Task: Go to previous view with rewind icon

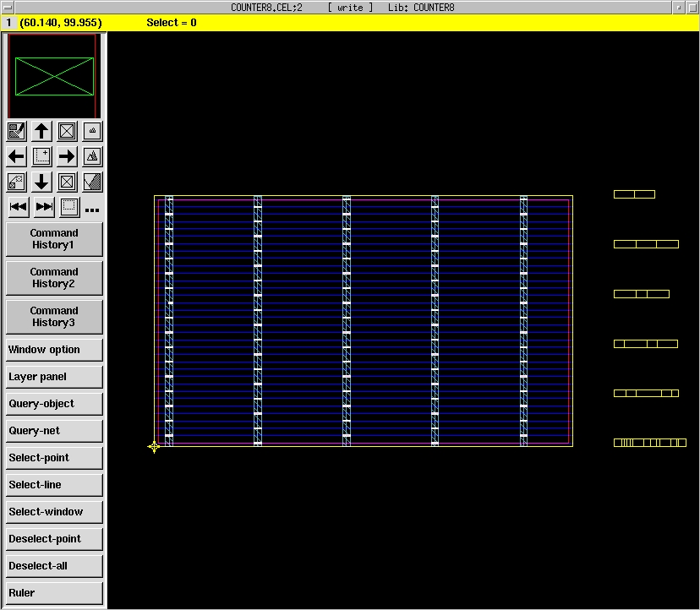Action: [18, 207]
